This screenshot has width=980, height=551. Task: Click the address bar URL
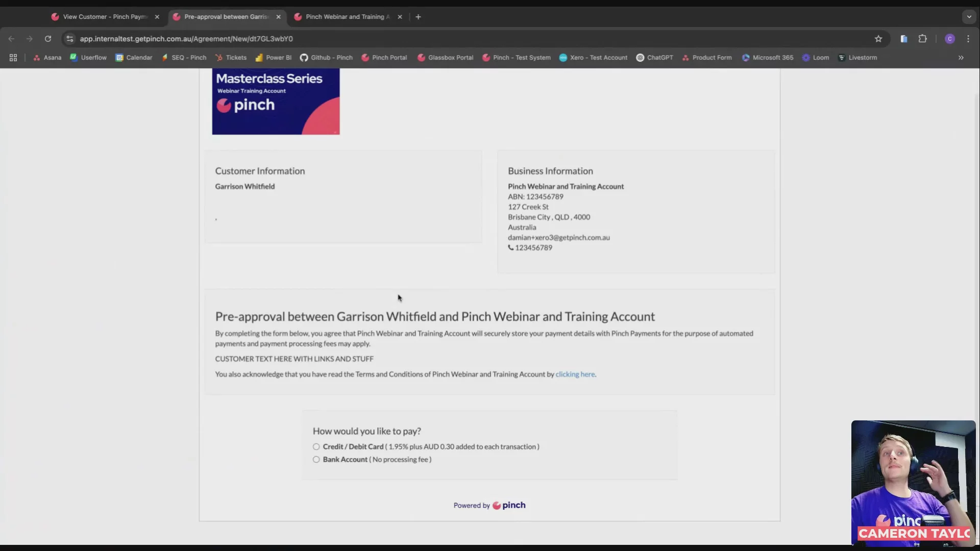click(186, 39)
